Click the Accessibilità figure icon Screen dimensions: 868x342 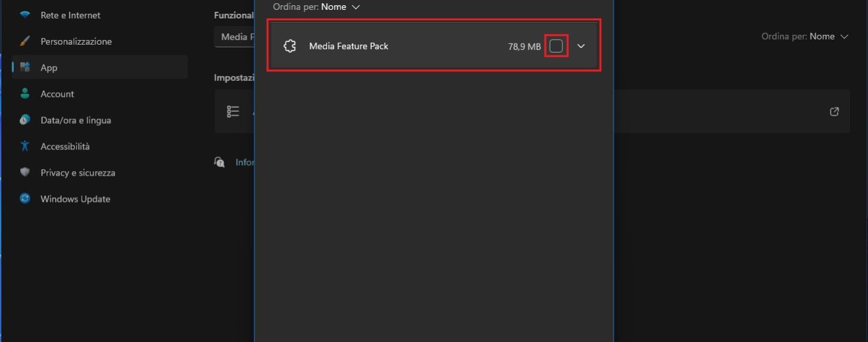coord(25,146)
